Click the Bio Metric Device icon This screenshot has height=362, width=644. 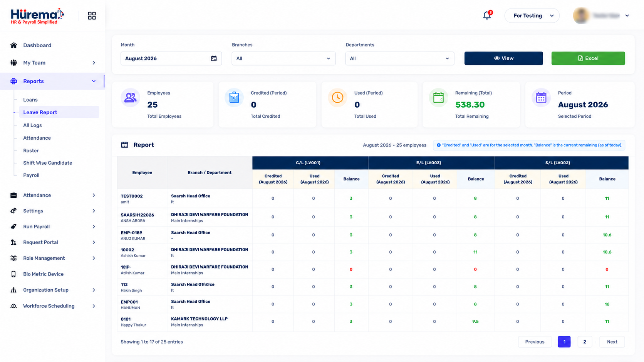coord(13,274)
